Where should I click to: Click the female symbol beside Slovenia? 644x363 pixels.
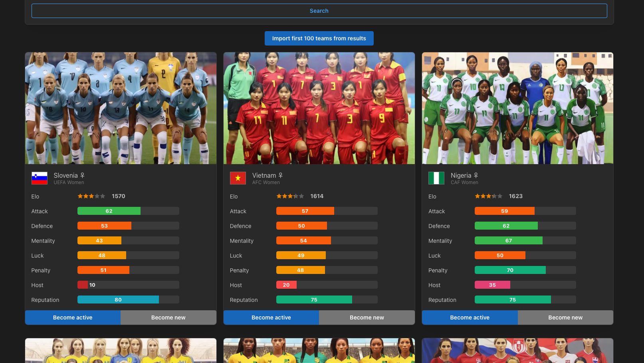click(82, 175)
